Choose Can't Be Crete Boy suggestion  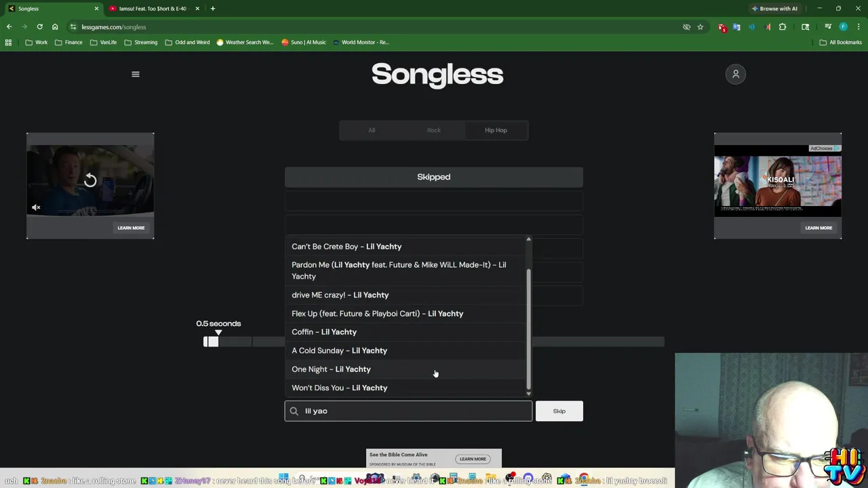click(405, 247)
